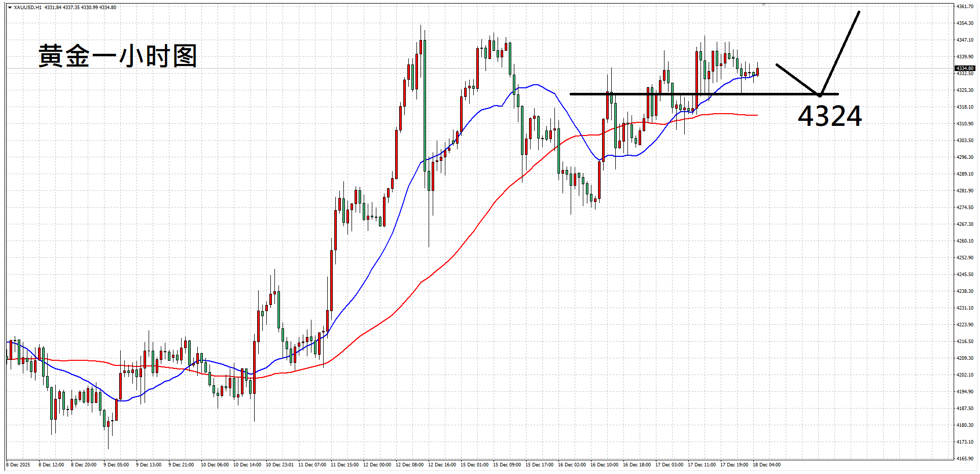980x474 pixels.
Task: Click the right end of the red moving average
Action: tap(757, 115)
